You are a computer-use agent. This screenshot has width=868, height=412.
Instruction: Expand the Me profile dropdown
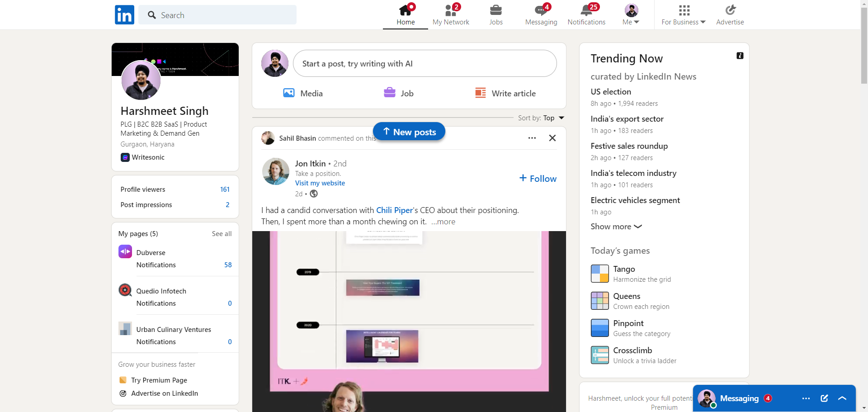click(x=631, y=15)
